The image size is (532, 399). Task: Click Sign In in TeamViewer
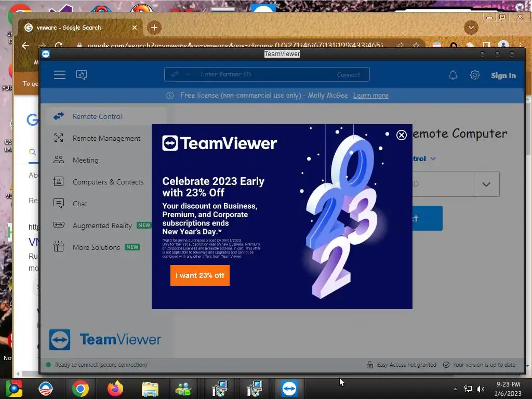tap(503, 75)
